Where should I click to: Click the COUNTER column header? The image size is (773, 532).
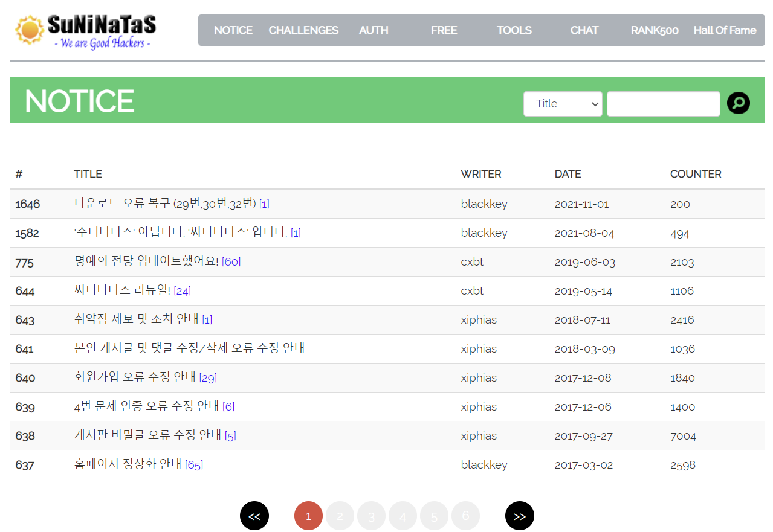coord(696,174)
